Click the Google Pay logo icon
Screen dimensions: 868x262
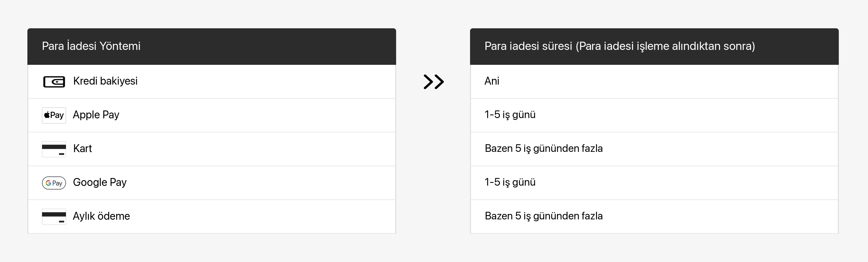pyautogui.click(x=54, y=183)
